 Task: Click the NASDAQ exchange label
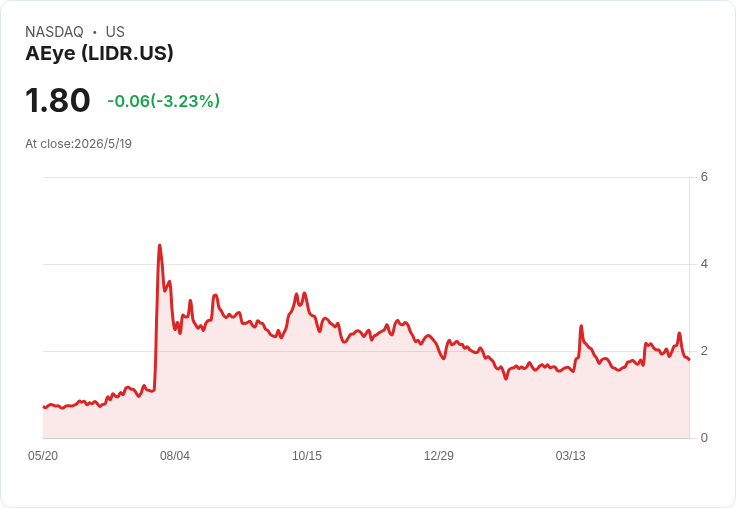click(x=54, y=32)
